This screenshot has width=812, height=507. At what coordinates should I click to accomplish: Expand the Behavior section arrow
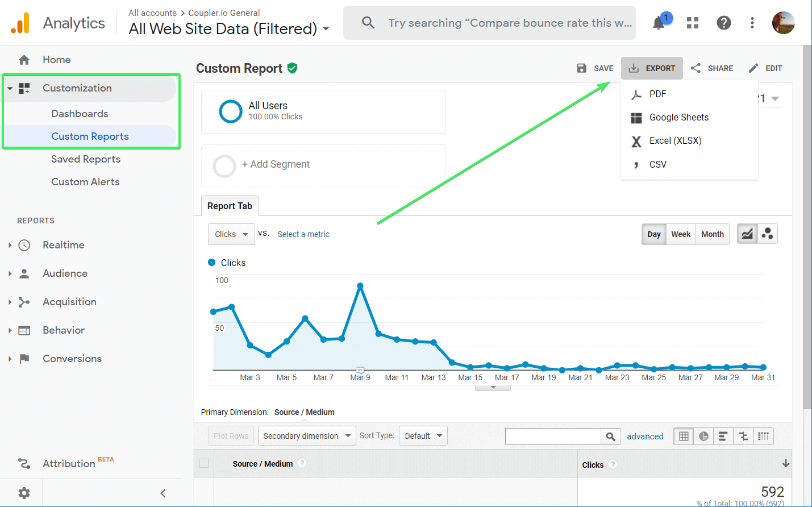tap(10, 330)
